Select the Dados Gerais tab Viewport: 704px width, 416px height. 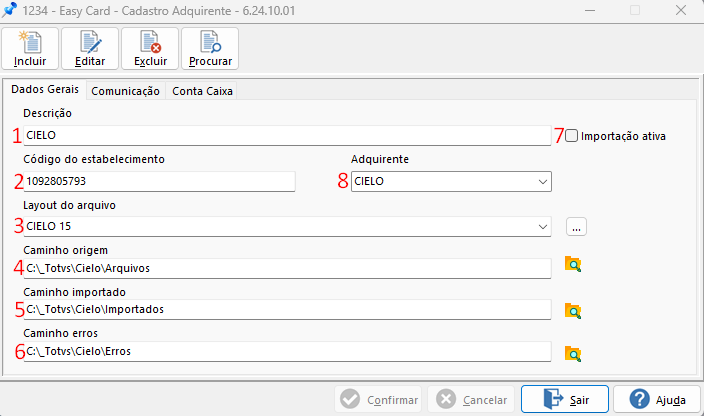44,90
